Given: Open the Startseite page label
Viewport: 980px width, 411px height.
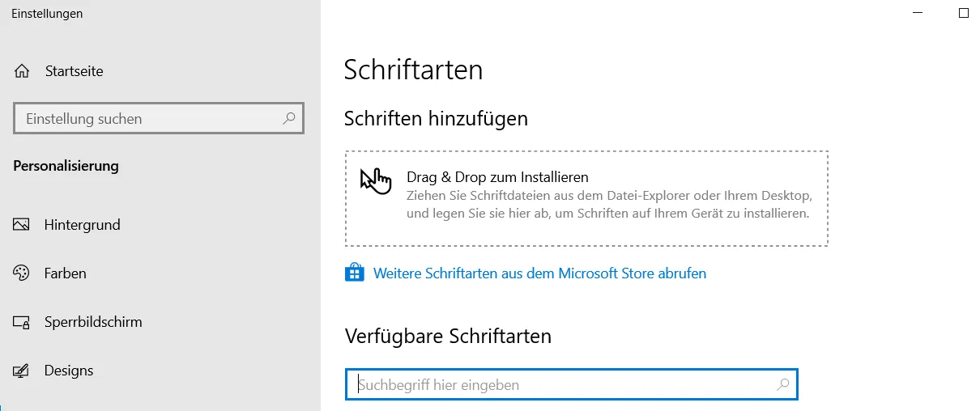Looking at the screenshot, I should point(74,71).
